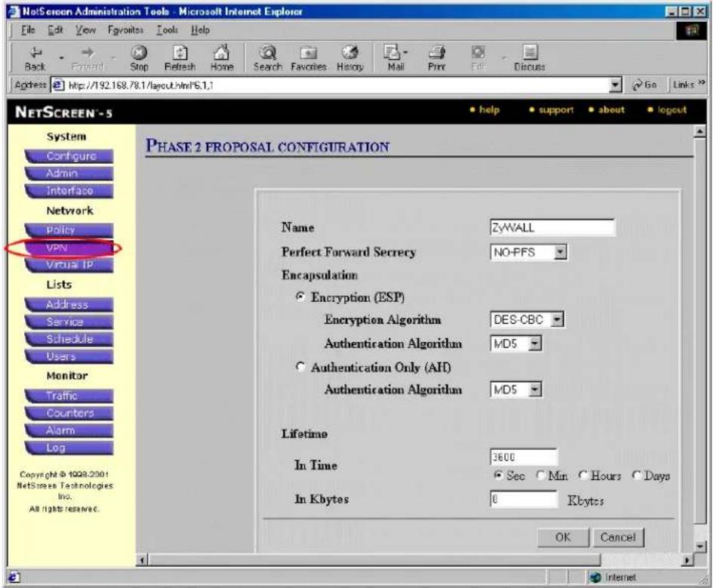
Task: Open the Tools menu
Action: click(167, 30)
